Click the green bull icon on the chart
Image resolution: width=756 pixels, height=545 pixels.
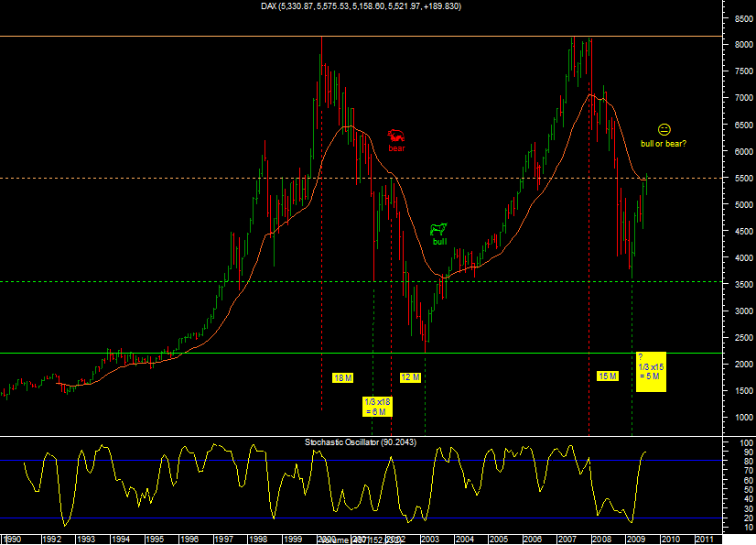pyautogui.click(x=438, y=229)
